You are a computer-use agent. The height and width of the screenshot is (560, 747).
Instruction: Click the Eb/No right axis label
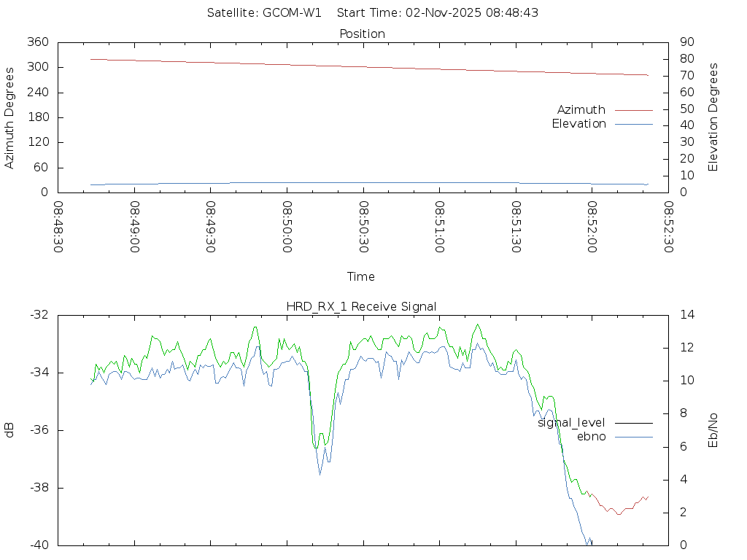[713, 430]
